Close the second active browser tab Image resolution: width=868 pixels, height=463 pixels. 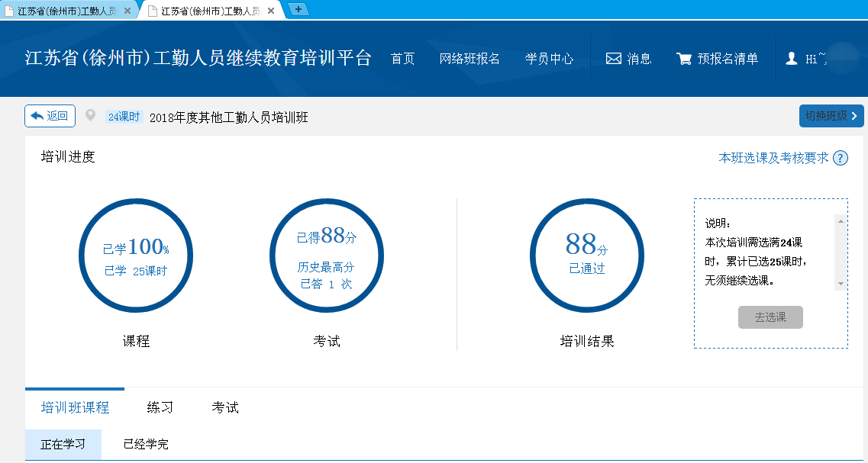270,11
